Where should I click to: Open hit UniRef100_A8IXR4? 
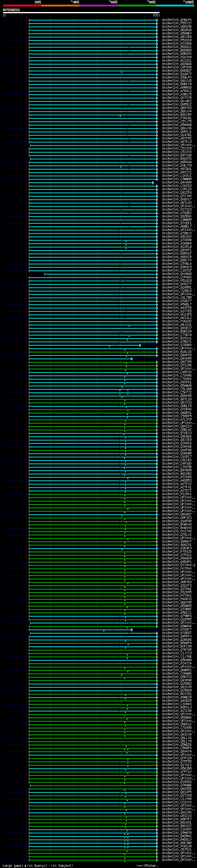click(177, 37)
